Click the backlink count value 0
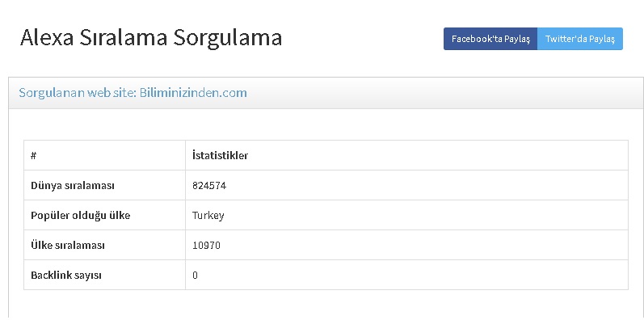The width and height of the screenshot is (644, 320). point(195,276)
